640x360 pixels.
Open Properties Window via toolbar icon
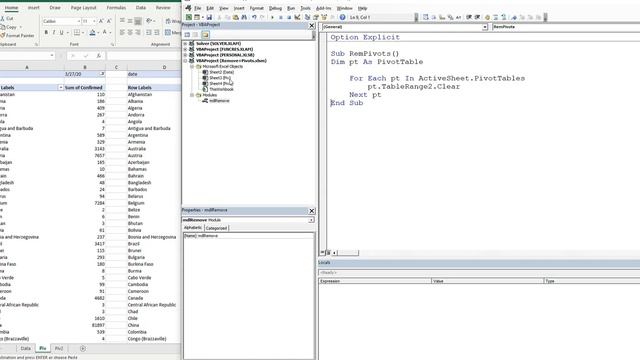coord(316,17)
